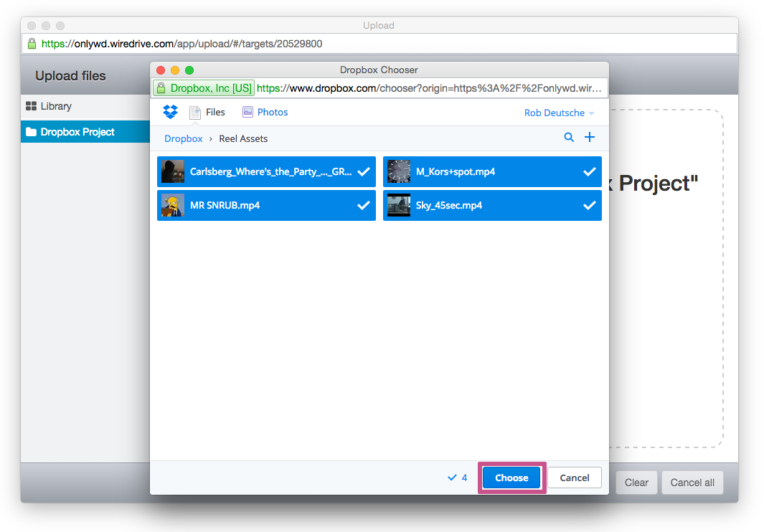Navigate back using Dropbox breadcrumb
Screen dimensions: 764x532
[183, 138]
